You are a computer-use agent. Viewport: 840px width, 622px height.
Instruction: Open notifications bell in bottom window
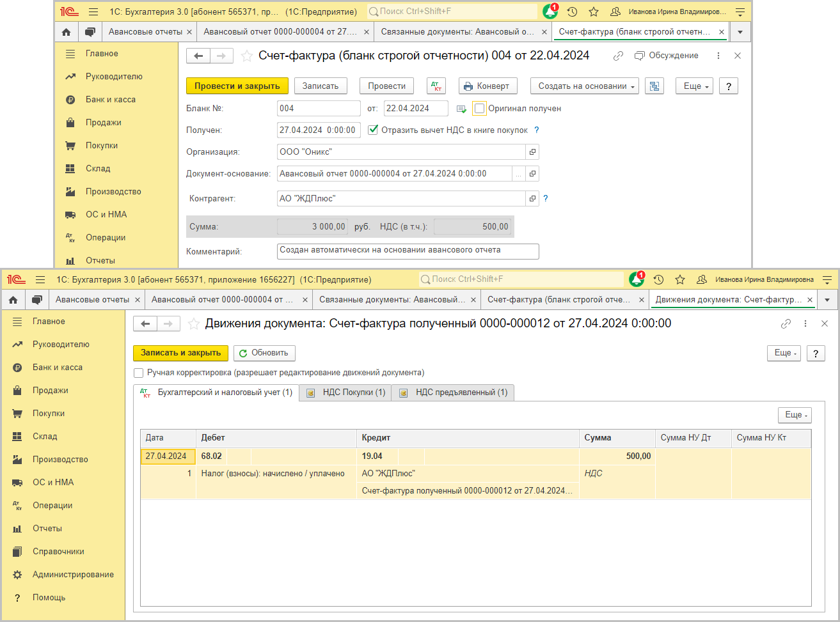[637, 279]
